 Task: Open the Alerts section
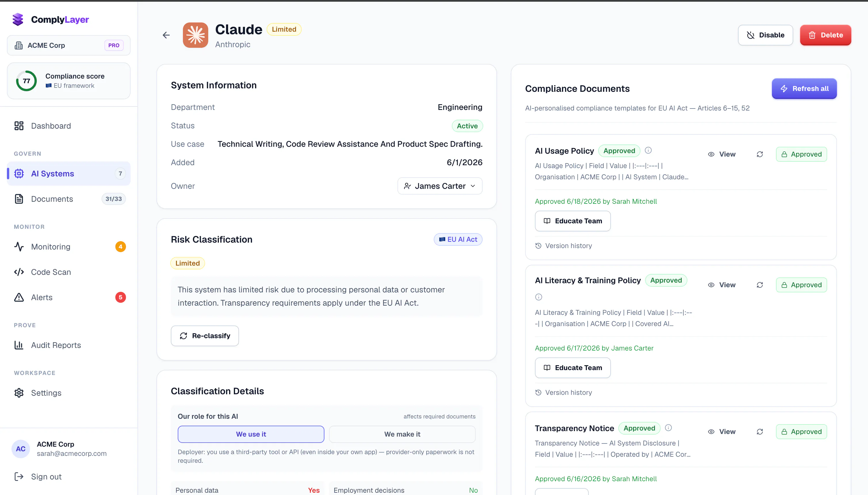click(x=69, y=298)
